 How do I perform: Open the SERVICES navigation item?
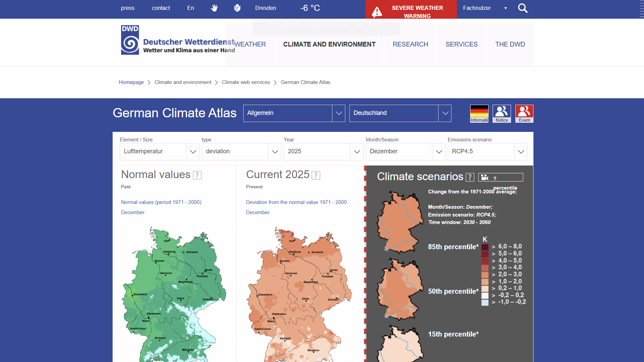(462, 44)
